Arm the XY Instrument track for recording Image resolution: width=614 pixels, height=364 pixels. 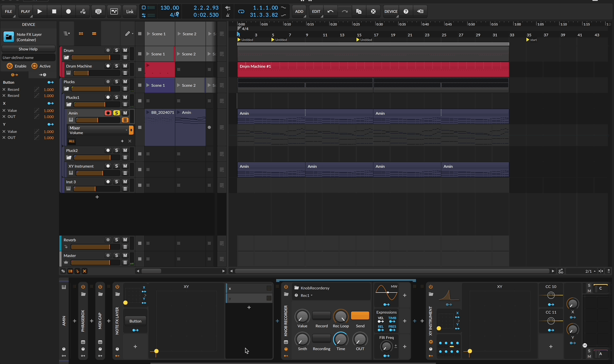[108, 166]
